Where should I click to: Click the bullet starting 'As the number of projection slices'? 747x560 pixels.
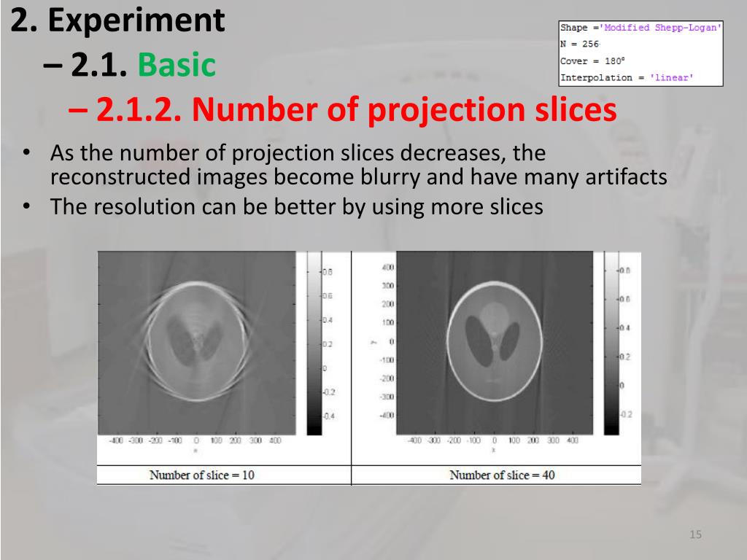pos(358,165)
